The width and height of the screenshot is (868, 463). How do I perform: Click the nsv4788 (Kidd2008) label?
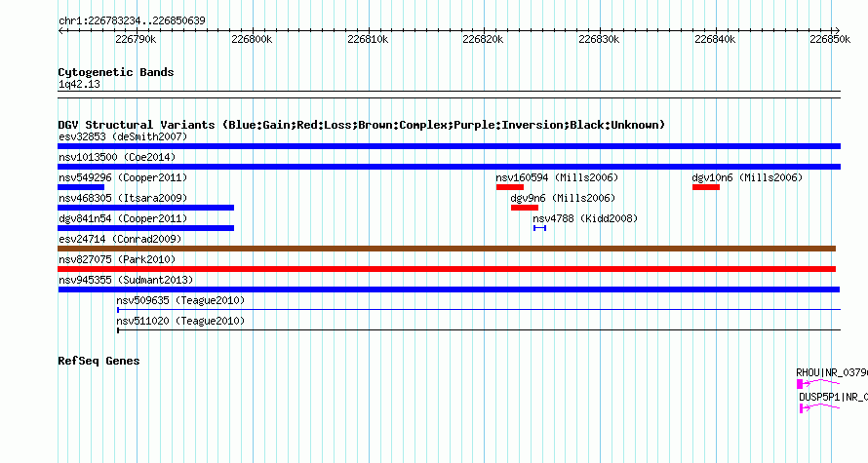[585, 218]
